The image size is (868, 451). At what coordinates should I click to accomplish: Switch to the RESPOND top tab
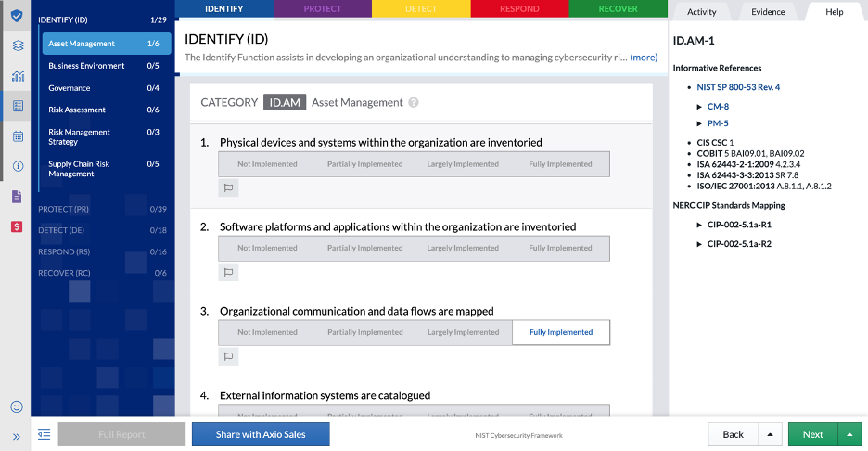pos(520,9)
